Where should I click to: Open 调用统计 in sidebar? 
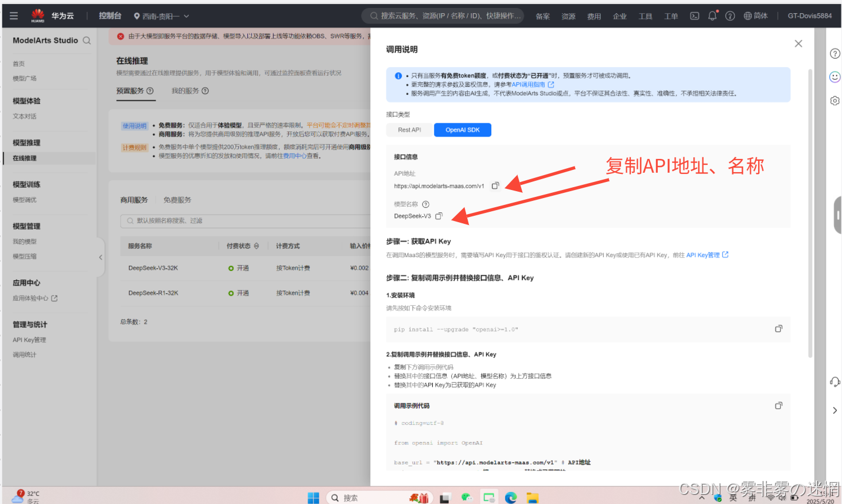(25, 355)
